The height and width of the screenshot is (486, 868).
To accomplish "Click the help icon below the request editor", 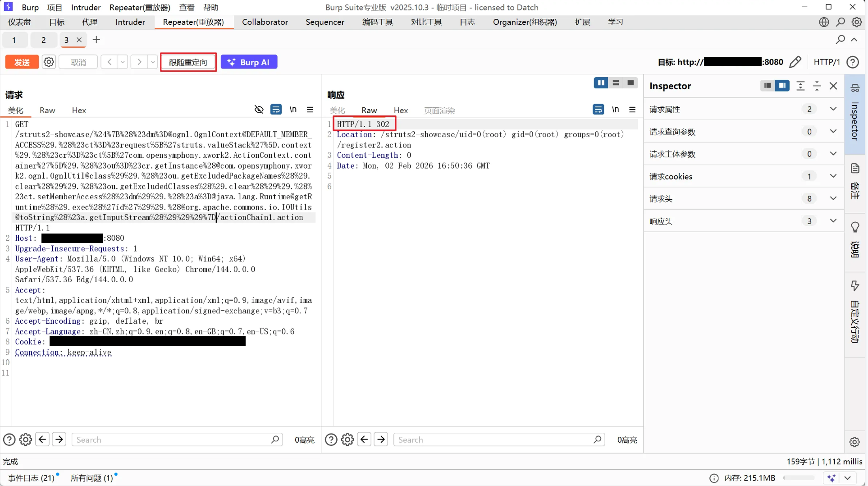I will pos(9,440).
